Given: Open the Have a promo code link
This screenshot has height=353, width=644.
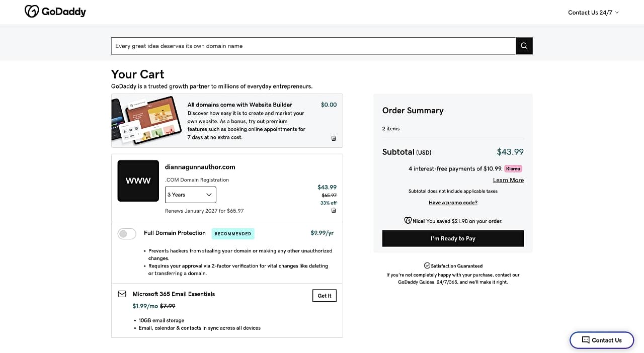Looking at the screenshot, I should point(452,202).
